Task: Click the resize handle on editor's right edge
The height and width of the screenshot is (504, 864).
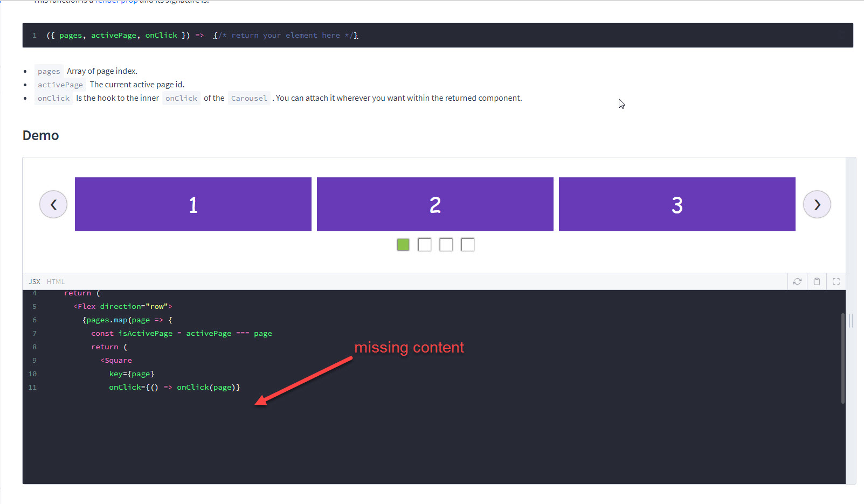Action: pyautogui.click(x=851, y=320)
